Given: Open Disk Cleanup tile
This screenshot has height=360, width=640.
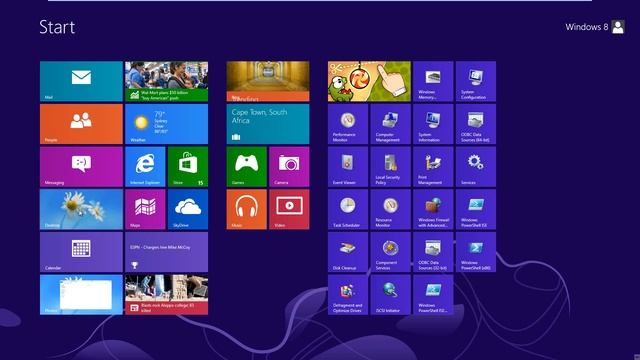Looking at the screenshot, I should pyautogui.click(x=348, y=252).
